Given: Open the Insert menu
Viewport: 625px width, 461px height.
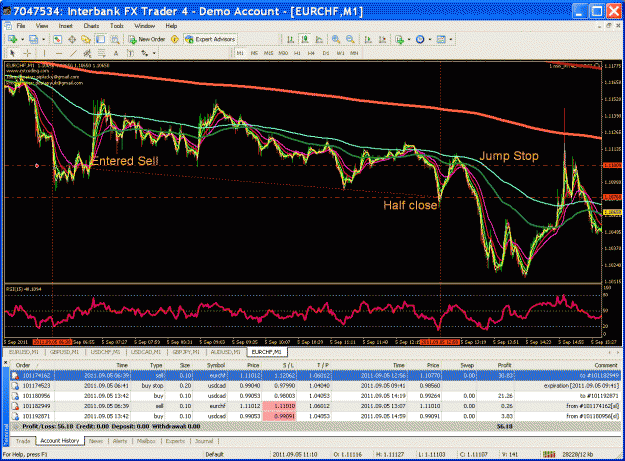Looking at the screenshot, I should point(66,26).
